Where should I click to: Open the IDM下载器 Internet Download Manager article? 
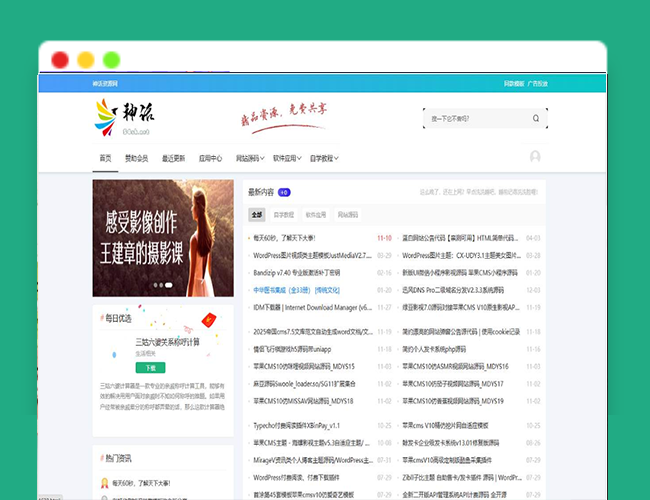tap(313, 308)
